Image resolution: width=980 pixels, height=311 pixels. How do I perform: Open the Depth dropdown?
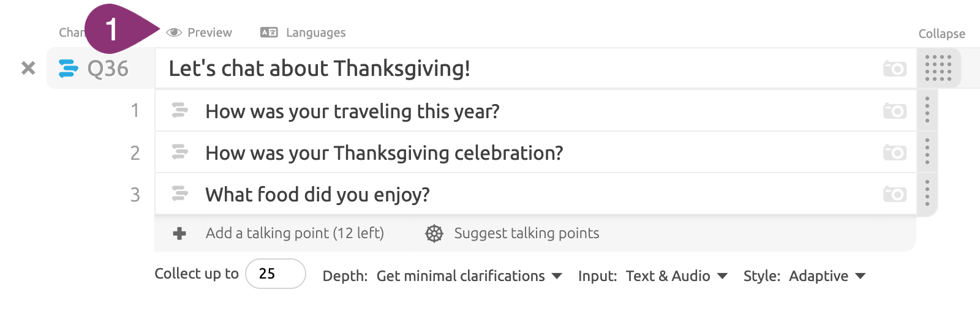click(469, 276)
